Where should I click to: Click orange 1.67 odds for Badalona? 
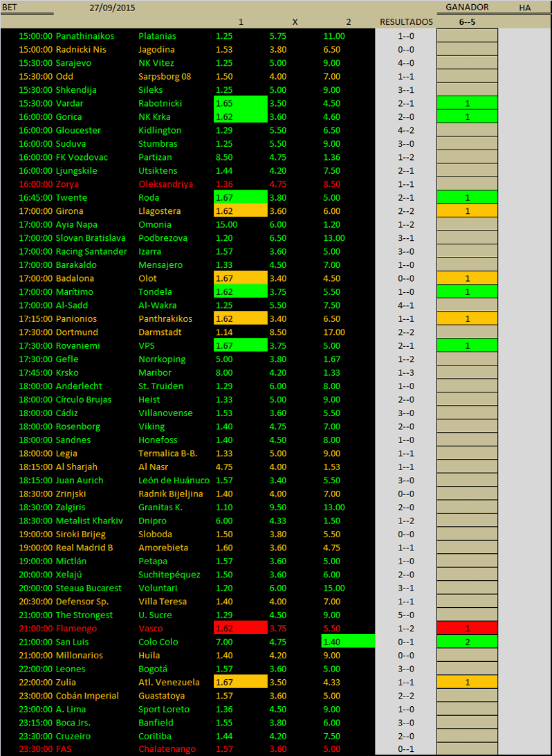(x=240, y=278)
